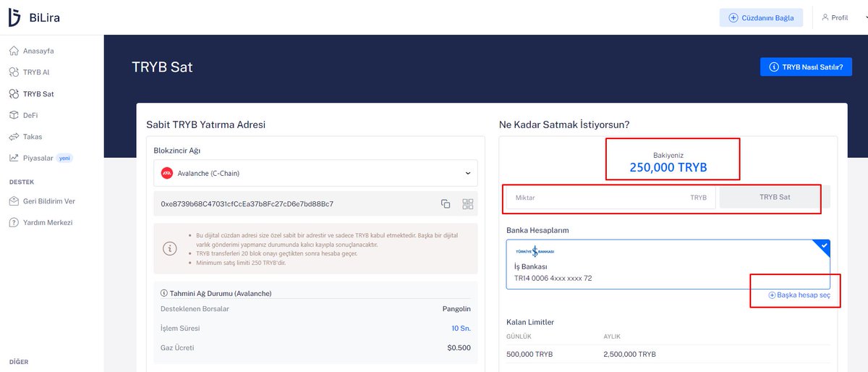
Task: Click the 10 Sn. transaction time value
Action: (x=461, y=329)
